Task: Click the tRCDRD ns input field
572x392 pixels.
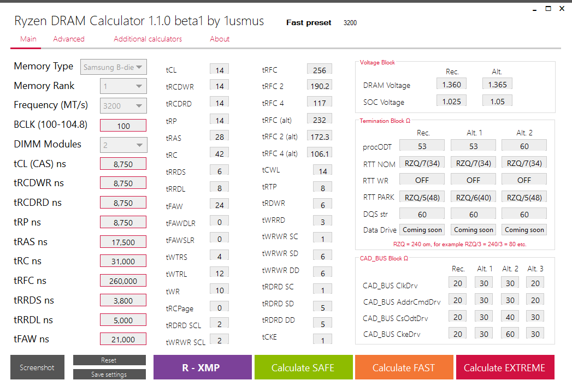Action: coord(123,203)
